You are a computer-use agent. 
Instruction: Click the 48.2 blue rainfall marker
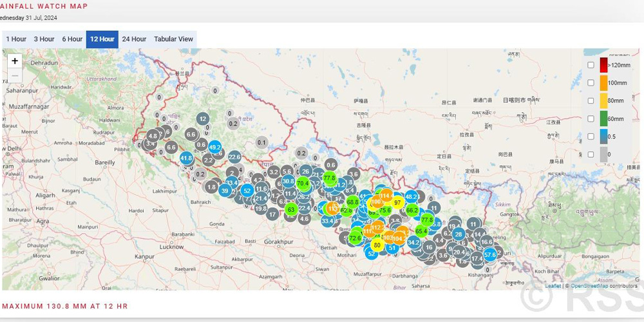point(412,196)
